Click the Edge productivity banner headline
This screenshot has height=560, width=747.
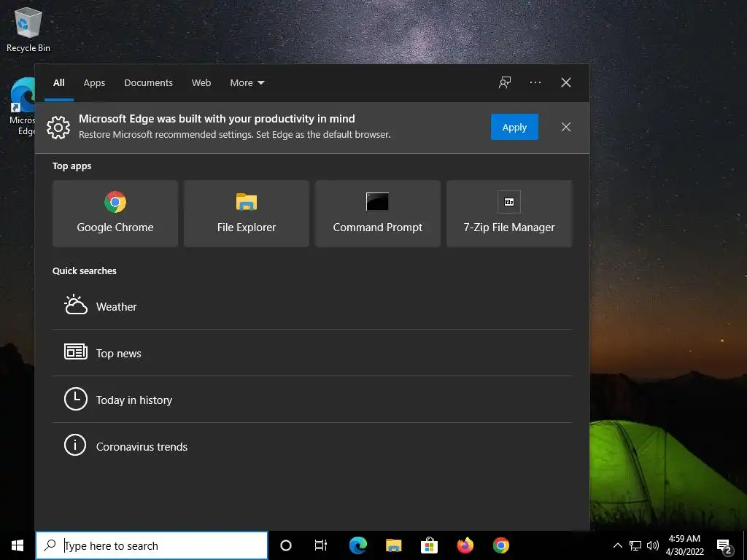217,119
